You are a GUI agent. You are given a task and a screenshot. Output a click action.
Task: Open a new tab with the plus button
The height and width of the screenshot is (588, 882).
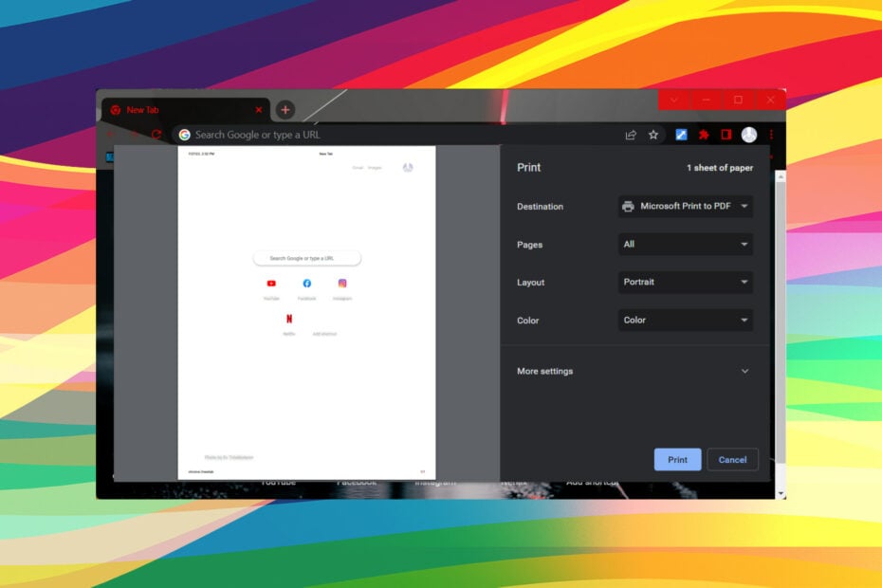click(x=285, y=109)
